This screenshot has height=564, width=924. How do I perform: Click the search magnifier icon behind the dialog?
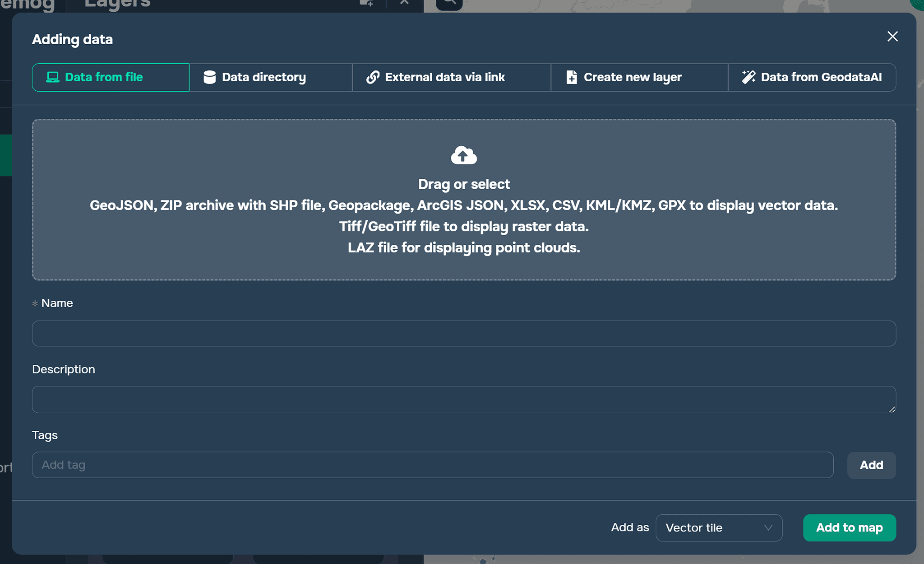pyautogui.click(x=449, y=3)
